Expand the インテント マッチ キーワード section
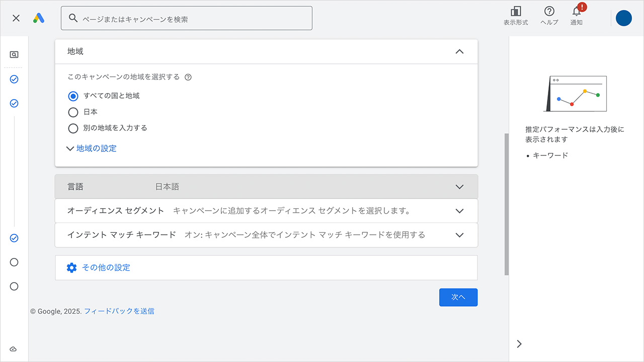 pyautogui.click(x=459, y=235)
